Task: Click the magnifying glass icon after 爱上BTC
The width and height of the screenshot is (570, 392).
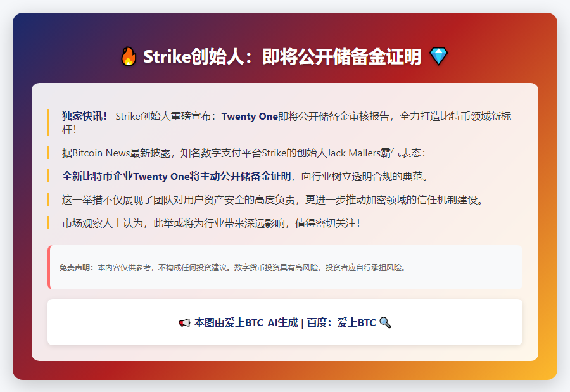Action: (385, 322)
